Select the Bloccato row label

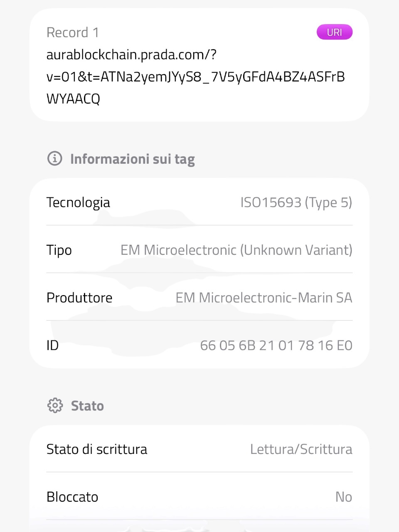[x=72, y=497]
